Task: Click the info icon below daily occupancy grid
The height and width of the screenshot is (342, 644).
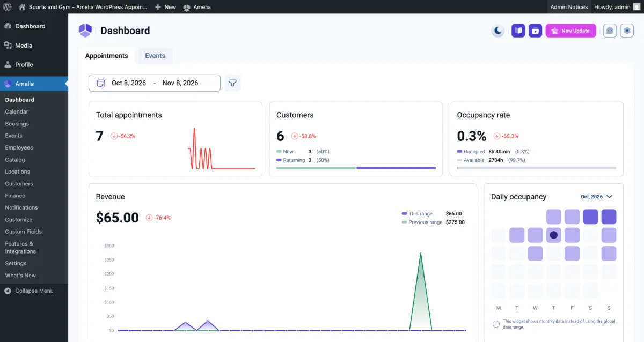Action: [x=496, y=323]
